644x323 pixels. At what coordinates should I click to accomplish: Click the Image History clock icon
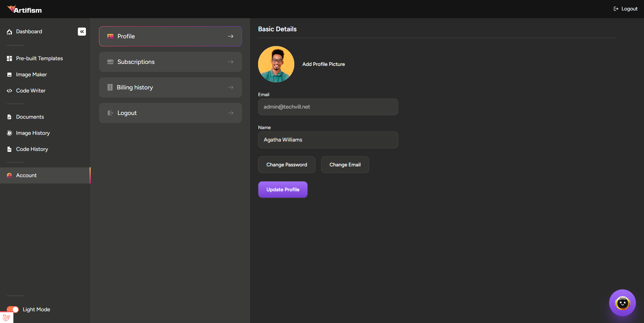click(9, 133)
